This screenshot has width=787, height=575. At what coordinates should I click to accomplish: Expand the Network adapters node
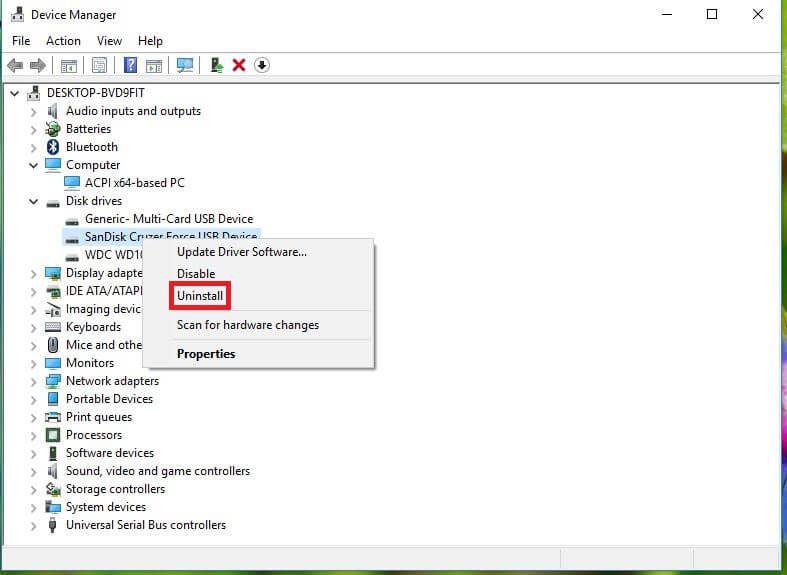34,381
